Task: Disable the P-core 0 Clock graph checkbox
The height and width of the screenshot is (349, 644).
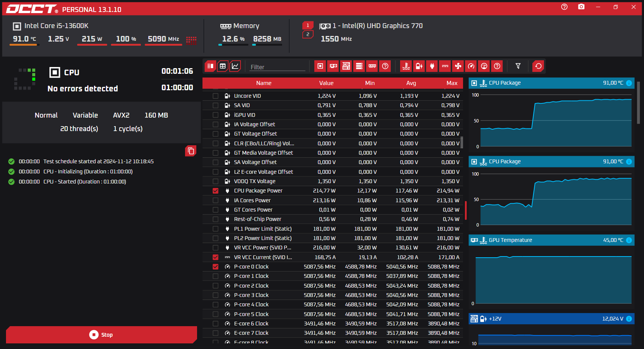Action: (x=215, y=267)
